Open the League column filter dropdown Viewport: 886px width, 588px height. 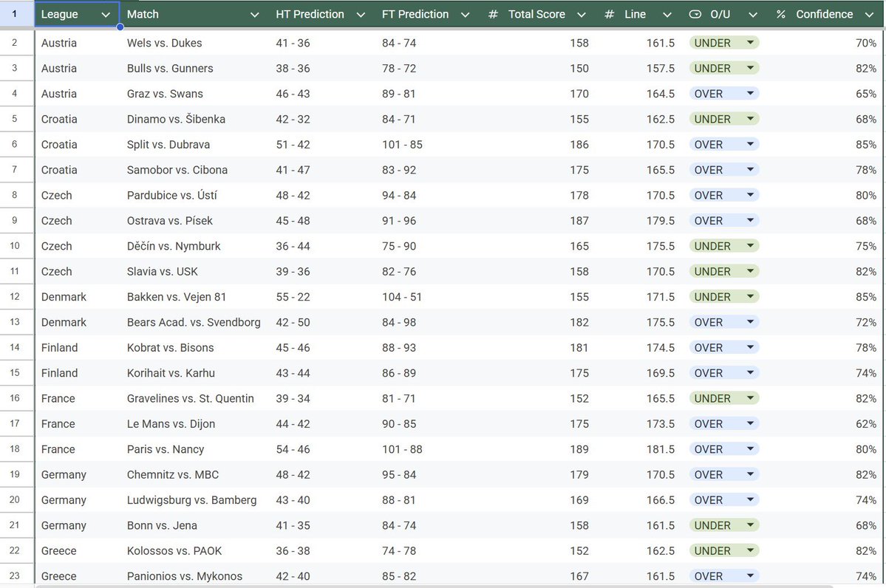106,15
